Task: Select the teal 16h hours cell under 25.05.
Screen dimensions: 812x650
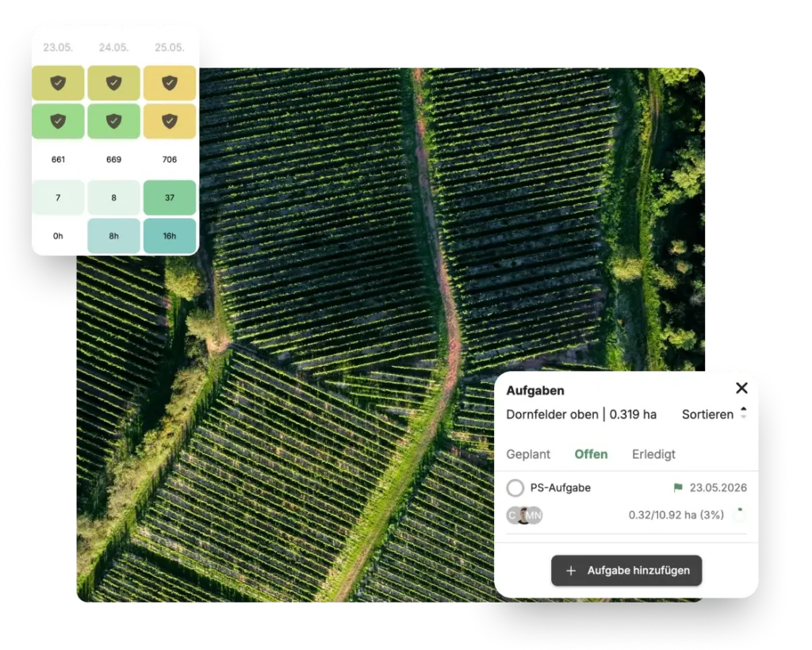Action: click(169, 235)
